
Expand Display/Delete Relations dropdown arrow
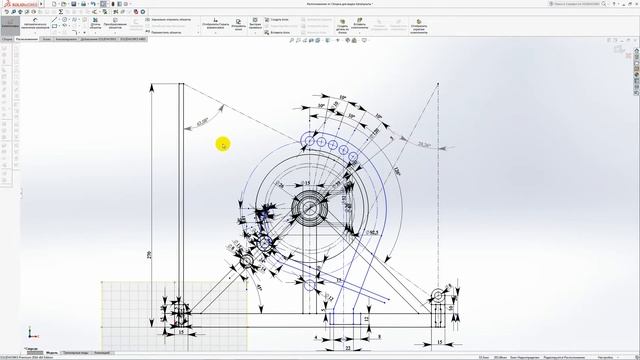pos(215,33)
